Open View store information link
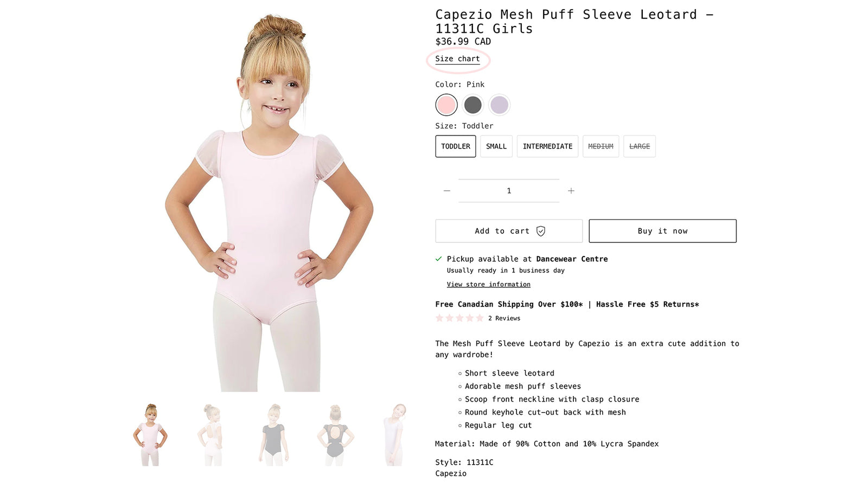This screenshot has width=868, height=482. click(489, 284)
